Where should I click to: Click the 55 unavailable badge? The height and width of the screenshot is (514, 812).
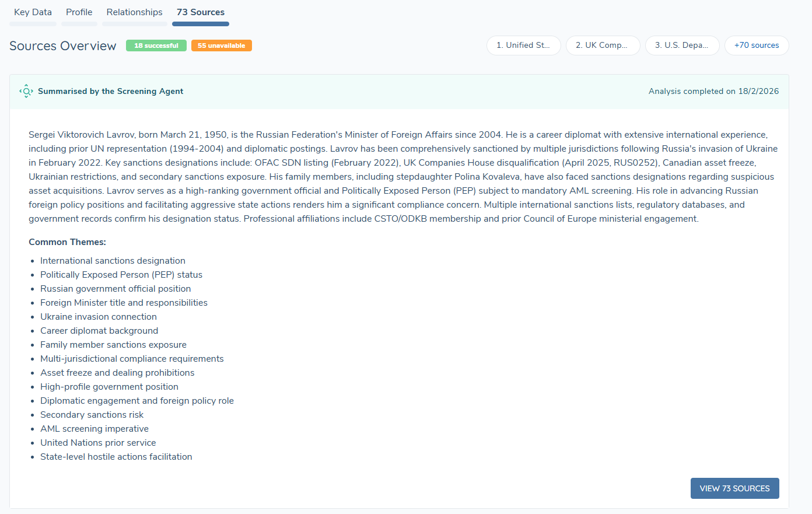coord(221,46)
